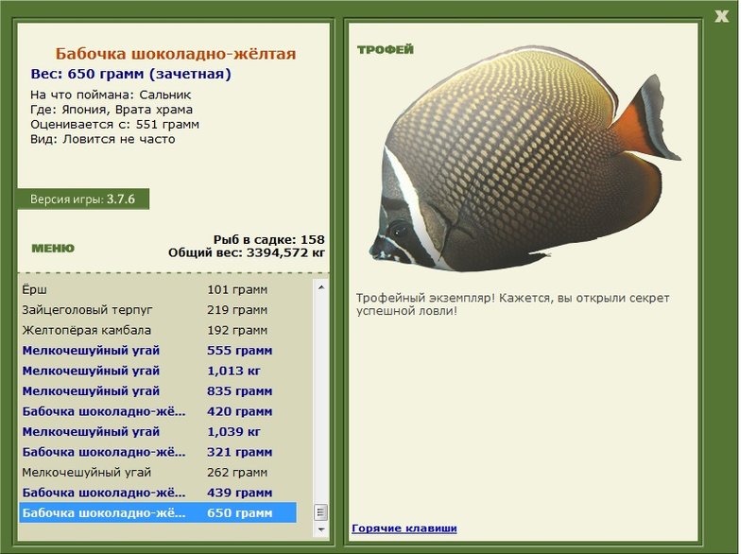
Task: Click the title Бабочка шоколадно-жёлтая
Action: (176, 54)
